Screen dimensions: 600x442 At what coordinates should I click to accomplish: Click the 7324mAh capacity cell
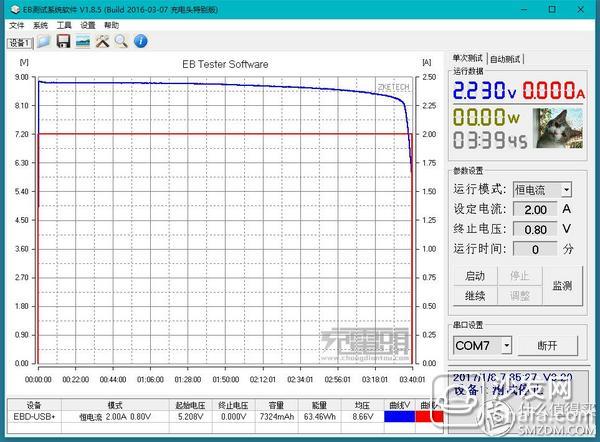click(277, 416)
